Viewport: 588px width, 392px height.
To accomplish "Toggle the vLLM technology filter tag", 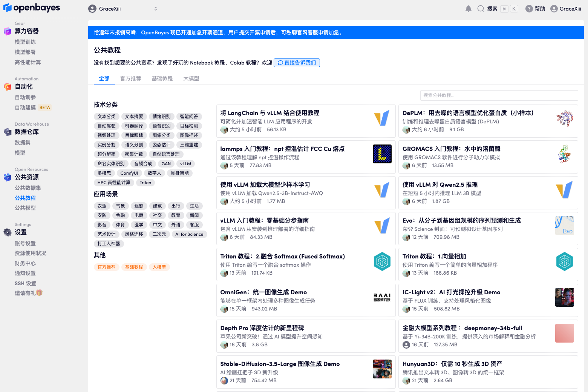I will pyautogui.click(x=185, y=164).
